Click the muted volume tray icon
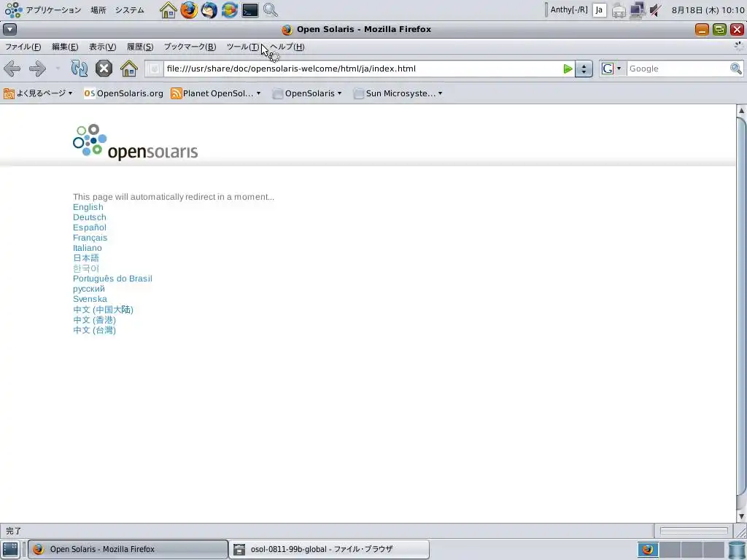The width and height of the screenshot is (747, 560). pyautogui.click(x=656, y=10)
